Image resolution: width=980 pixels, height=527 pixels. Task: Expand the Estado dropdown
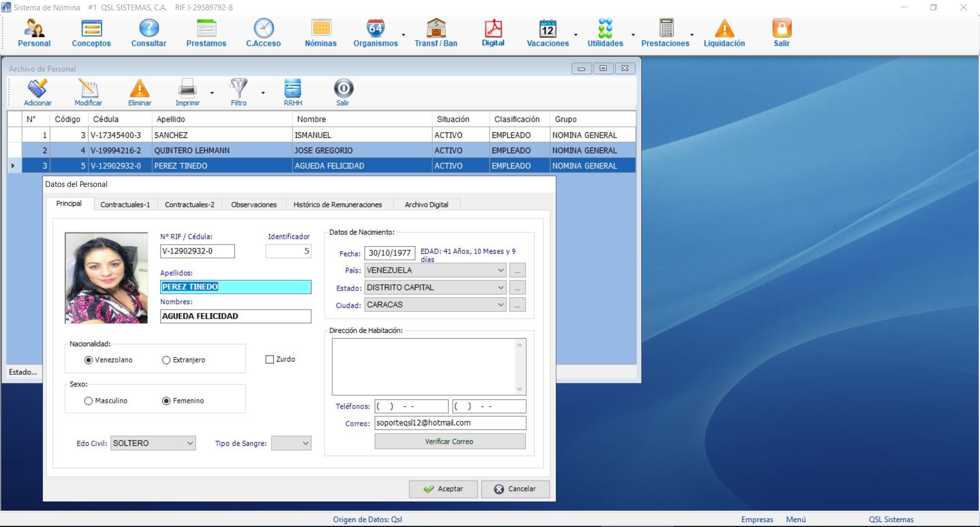(x=500, y=288)
